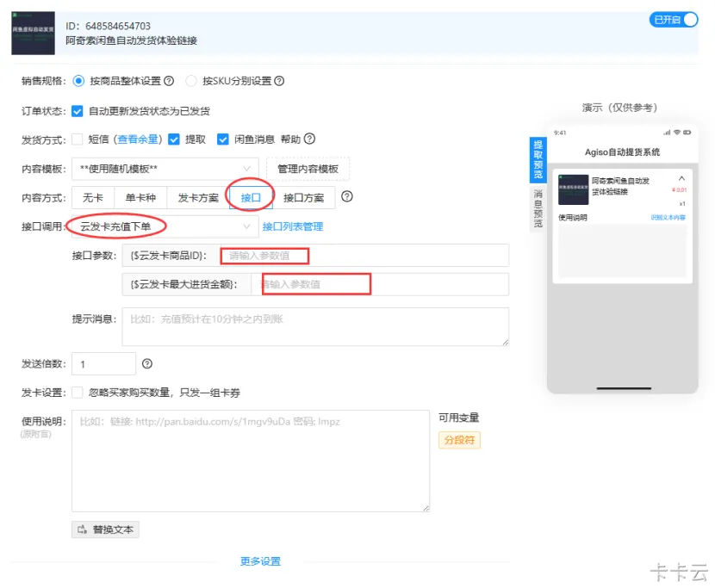Click the orange 分段符 variable tag

point(459,439)
